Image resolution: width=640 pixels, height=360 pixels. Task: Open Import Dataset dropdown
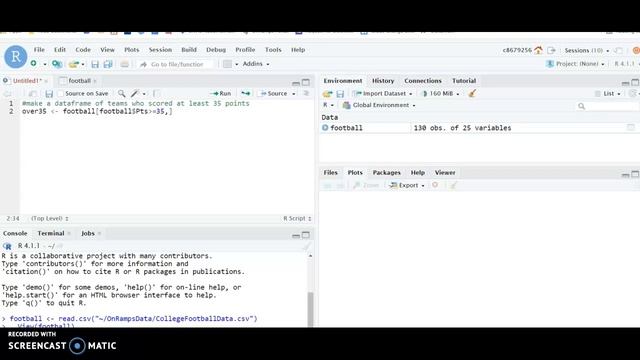tap(383, 93)
